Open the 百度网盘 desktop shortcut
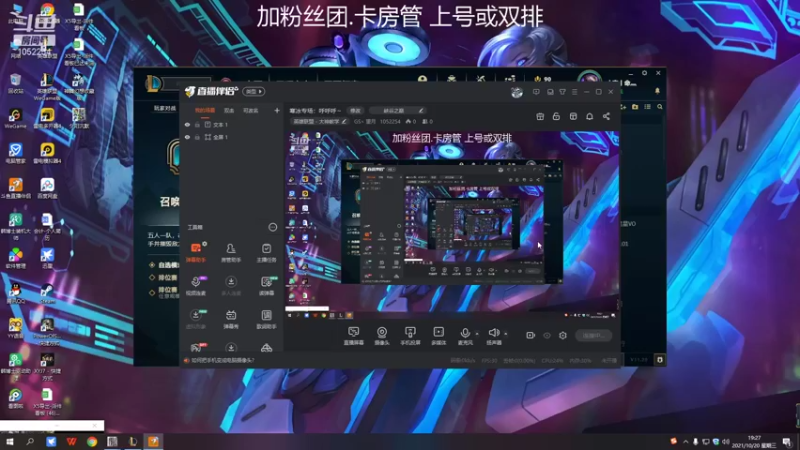This screenshot has width=800, height=450. 47,188
